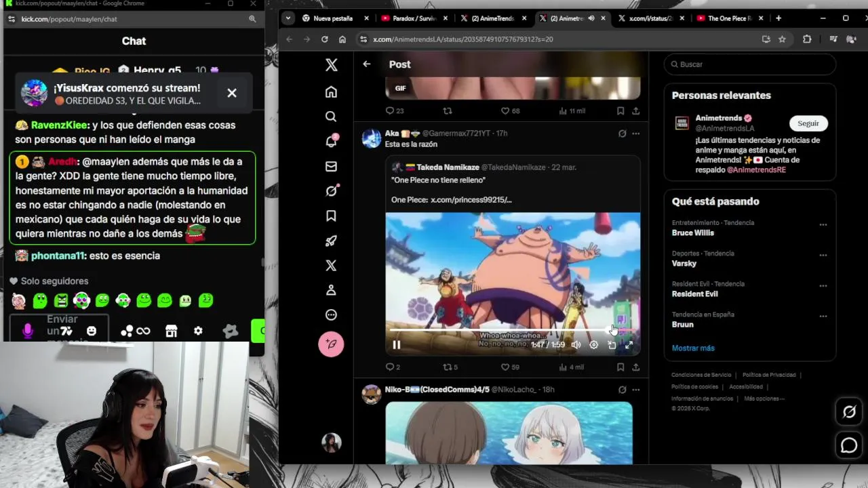Seek on the video progress bar
Image resolution: width=868 pixels, height=488 pixels.
tap(513, 330)
